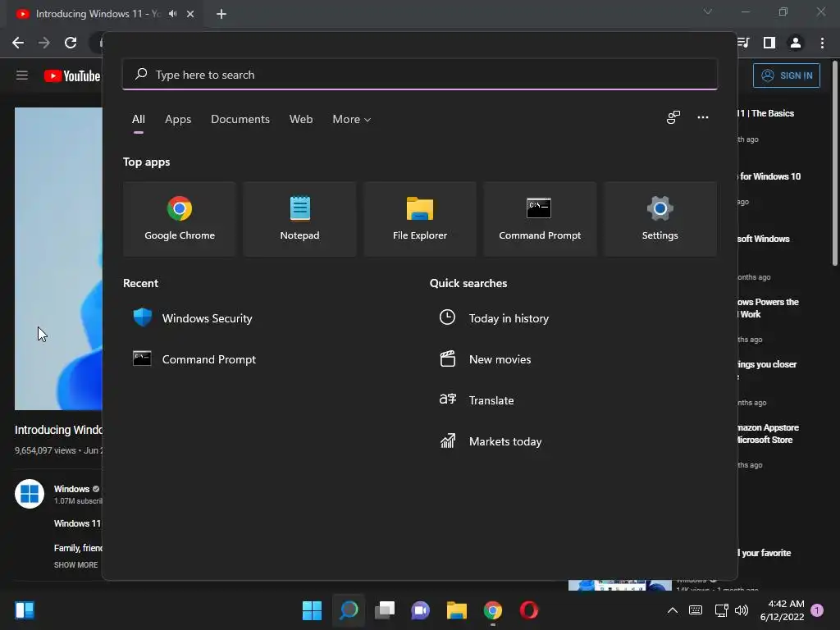This screenshot has width=840, height=630.
Task: Open the YouTube hamburger guide menu
Action: pyautogui.click(x=22, y=75)
